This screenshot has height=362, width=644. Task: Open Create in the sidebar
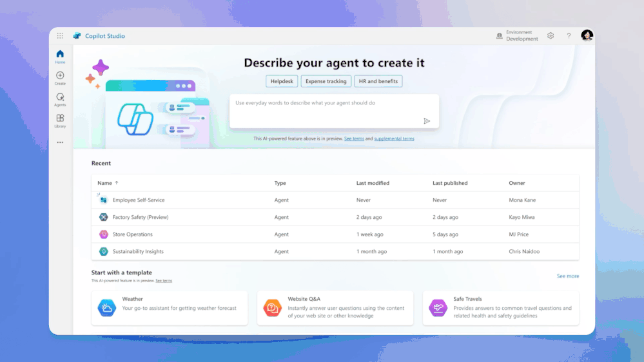[60, 78]
